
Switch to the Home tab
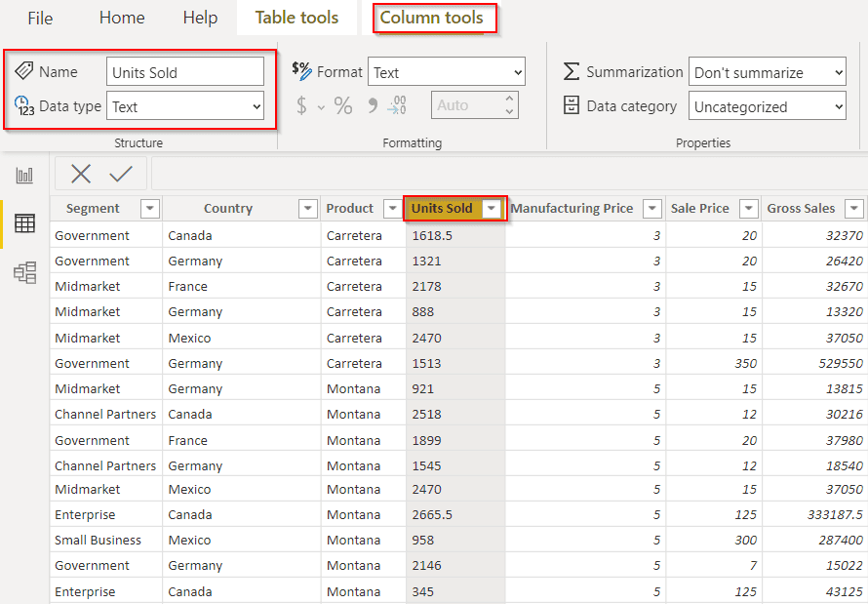pyautogui.click(x=122, y=18)
